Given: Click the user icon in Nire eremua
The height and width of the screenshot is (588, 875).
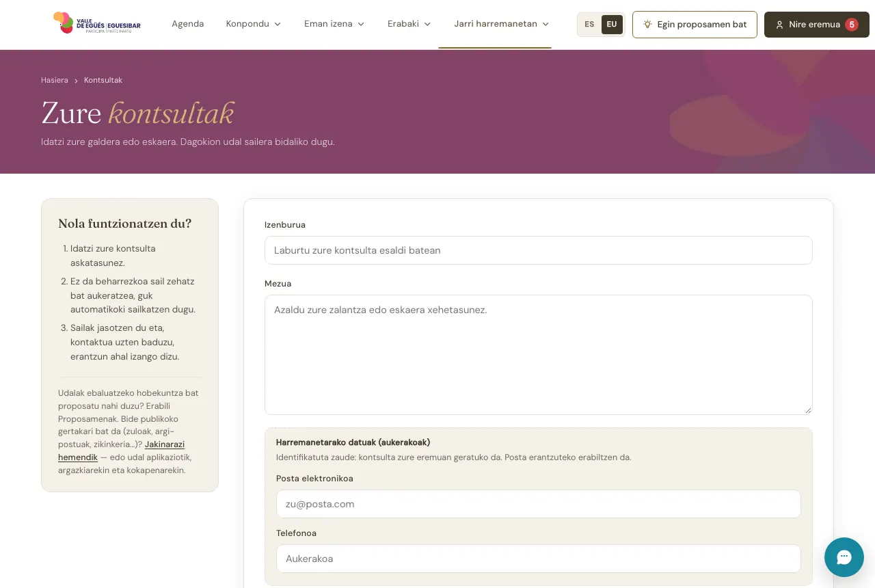Looking at the screenshot, I should point(779,25).
